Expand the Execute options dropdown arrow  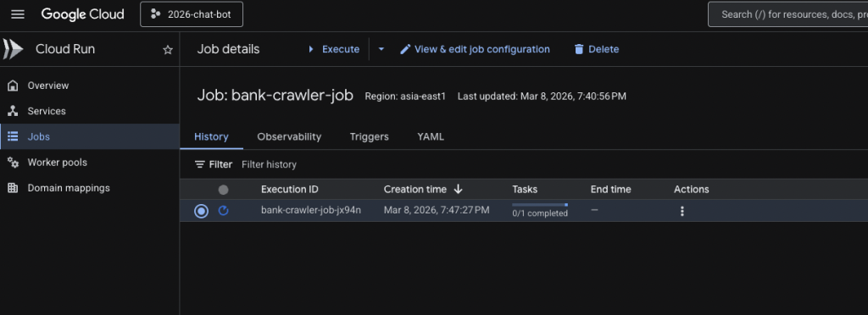click(381, 49)
